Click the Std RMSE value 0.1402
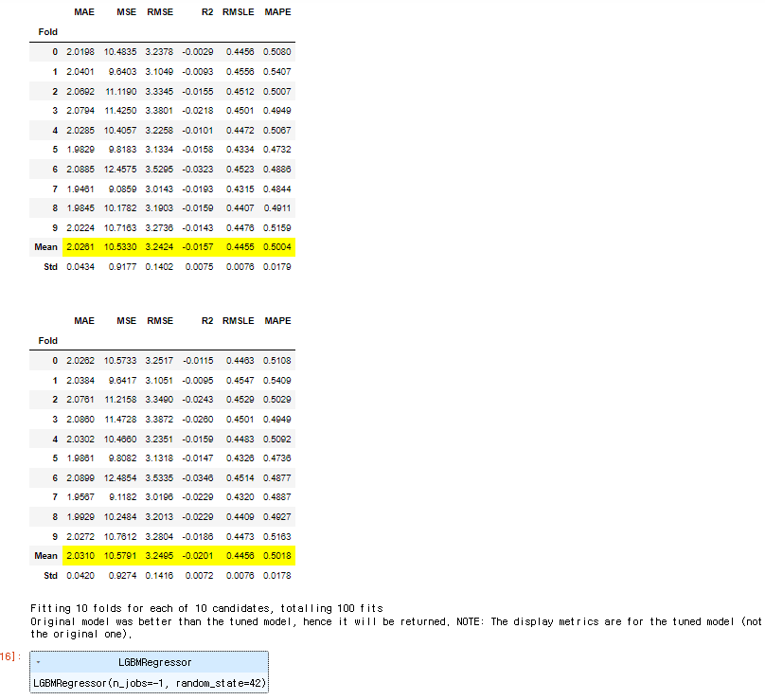 (x=159, y=267)
